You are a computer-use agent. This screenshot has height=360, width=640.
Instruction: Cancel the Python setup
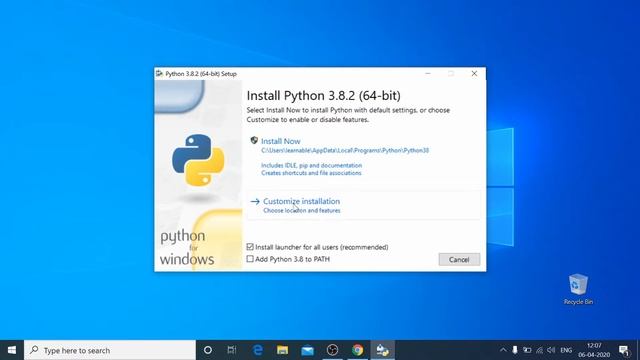459,260
